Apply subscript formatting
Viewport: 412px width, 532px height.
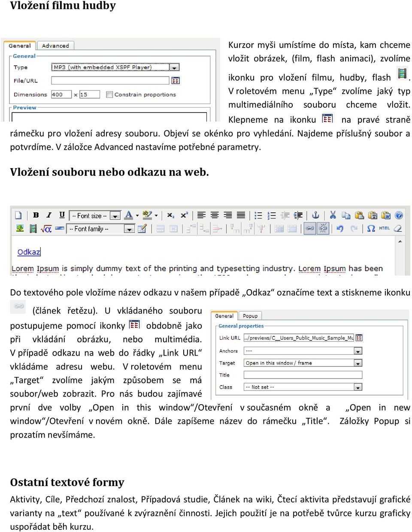tap(171, 215)
